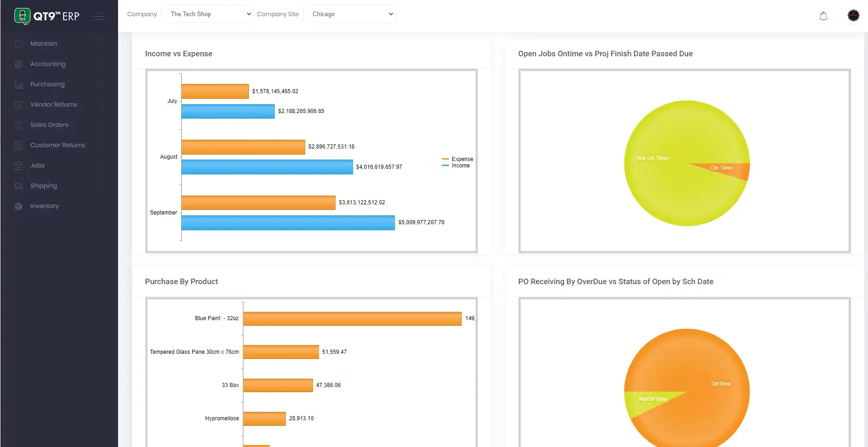The width and height of the screenshot is (868, 447).
Task: Open Sales Orders via its sidebar icon
Action: coord(18,125)
